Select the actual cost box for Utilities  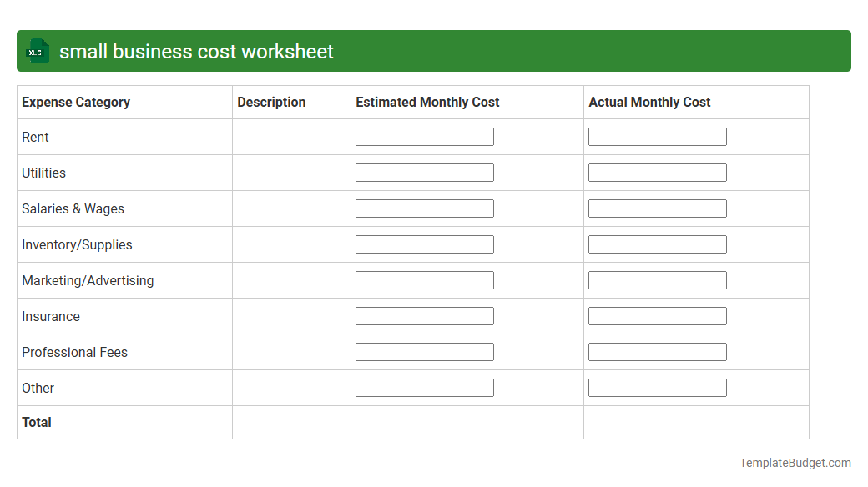coord(657,172)
